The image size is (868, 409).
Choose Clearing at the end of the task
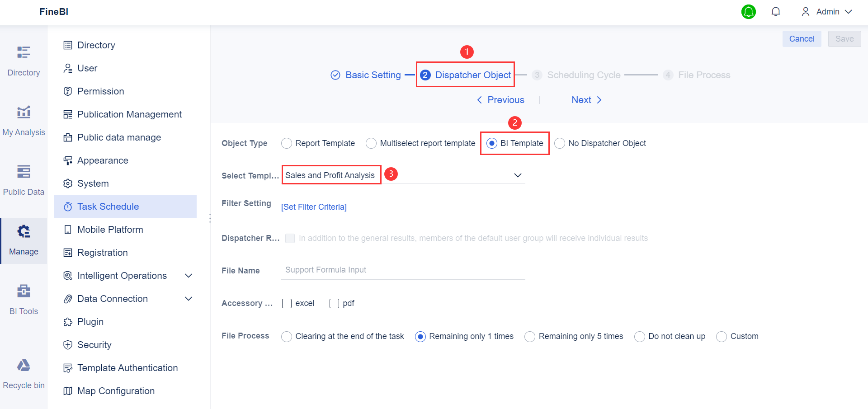(286, 336)
